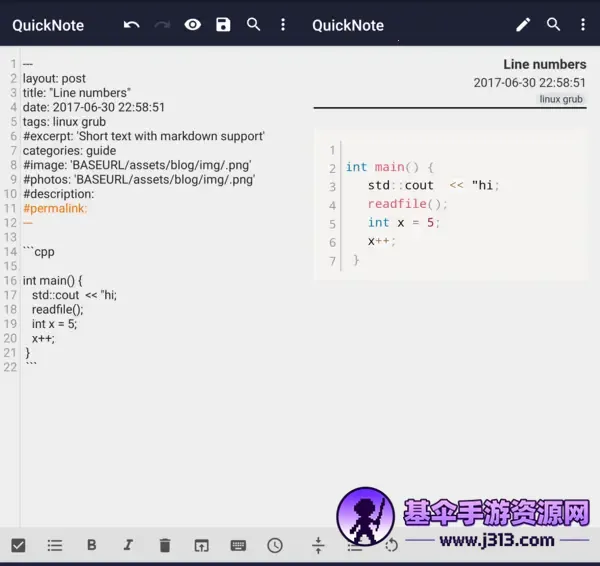The image size is (600, 566).
Task: Insert a bulleted list item
Action: coord(55,545)
